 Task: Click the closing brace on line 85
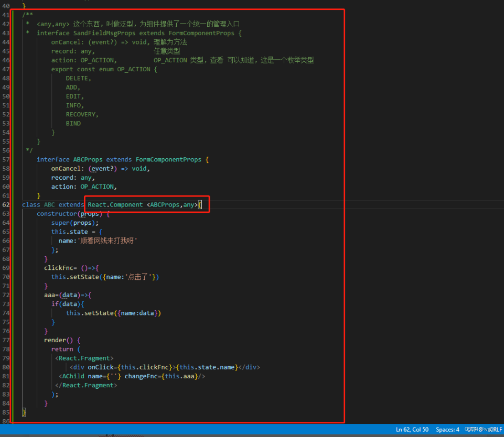(x=24, y=412)
